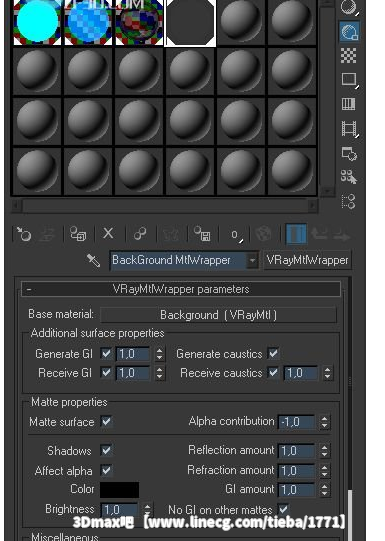The image size is (385, 541).
Task: Pick material from object with eyedropper
Action: pos(94,261)
